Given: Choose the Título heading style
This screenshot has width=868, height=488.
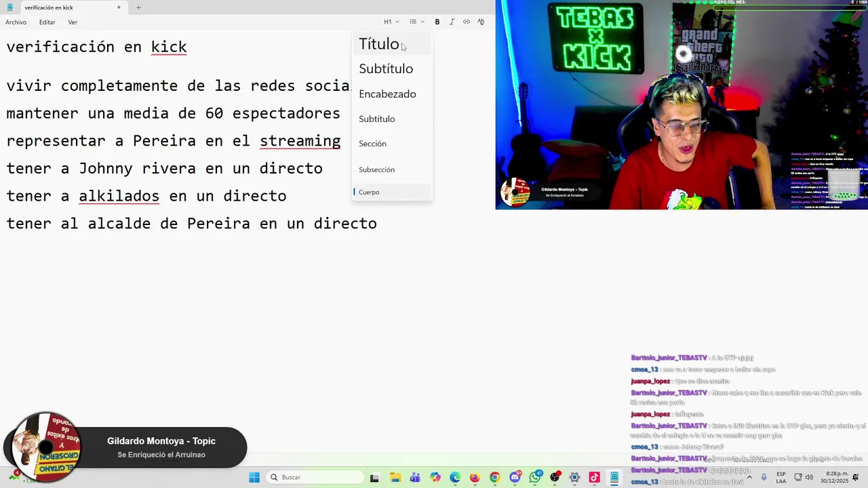Looking at the screenshot, I should [392, 44].
